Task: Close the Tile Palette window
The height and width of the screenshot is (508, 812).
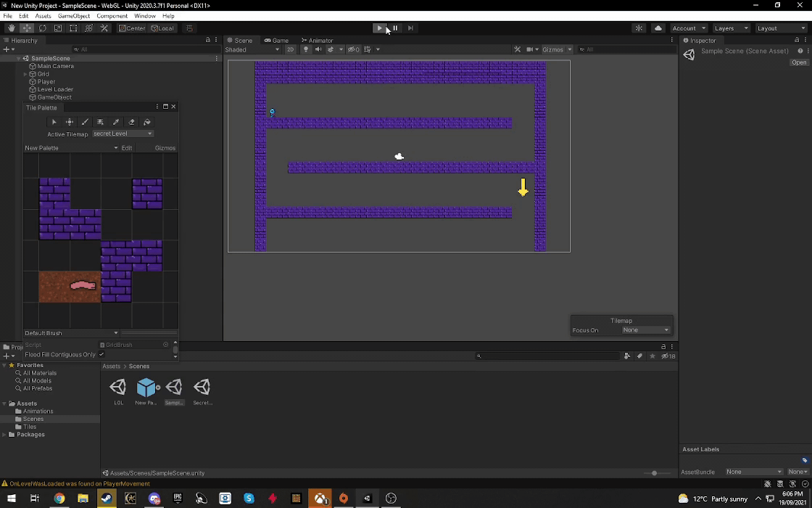Action: 173,107
